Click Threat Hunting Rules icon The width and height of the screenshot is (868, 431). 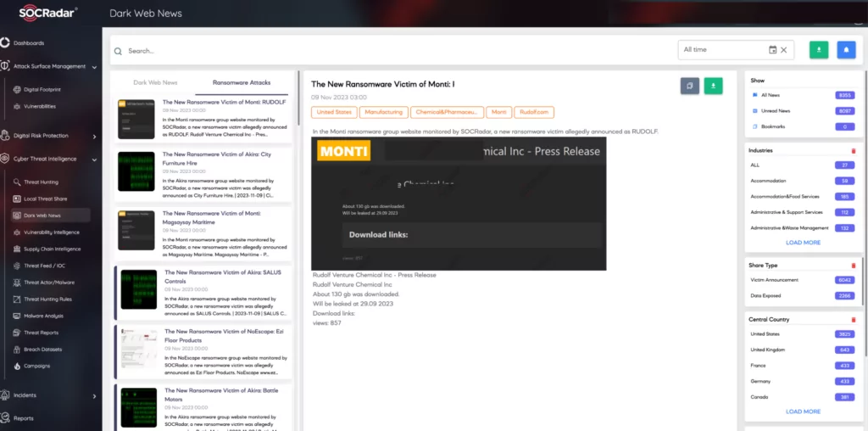(17, 299)
